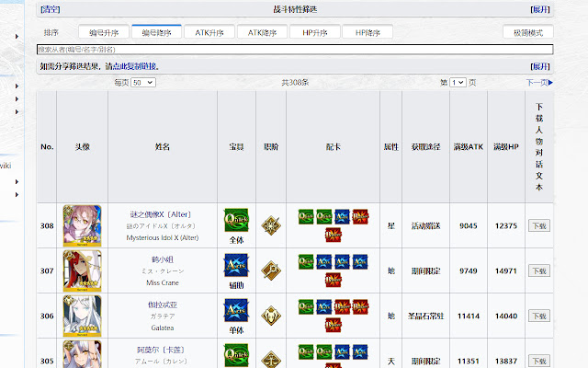Click Mysterious Idol X's Quick noble phantasm icon

coord(236,220)
